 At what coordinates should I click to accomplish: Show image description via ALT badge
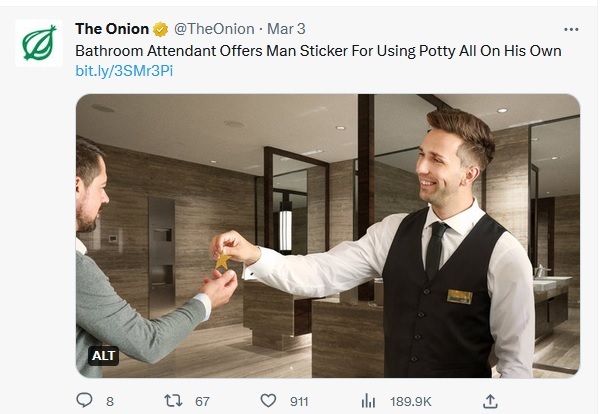(x=103, y=355)
